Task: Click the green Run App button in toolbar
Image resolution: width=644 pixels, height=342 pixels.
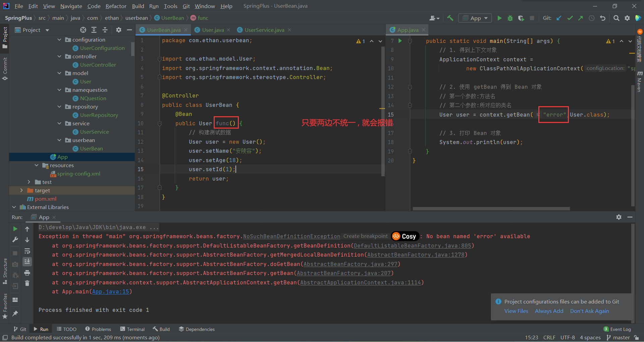Action: [499, 18]
